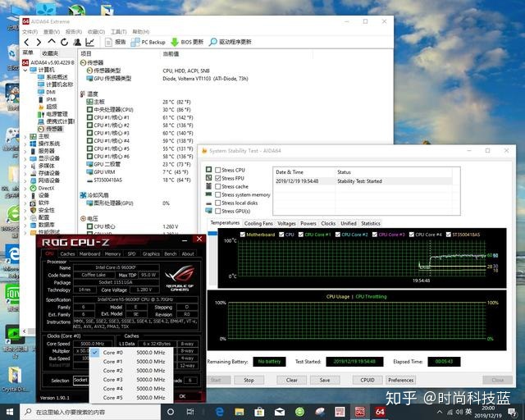525x420 pixels.
Task: Switch to the Voltages tab
Action: 286,223
